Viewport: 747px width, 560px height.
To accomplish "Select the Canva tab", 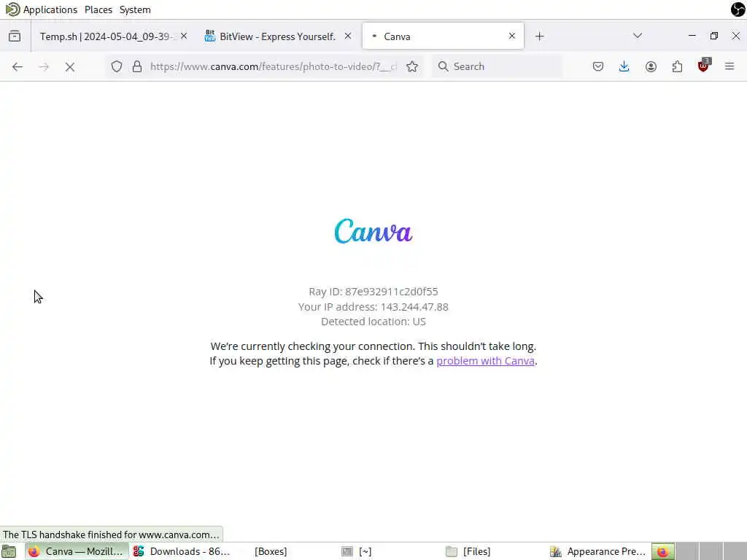I will click(x=443, y=36).
